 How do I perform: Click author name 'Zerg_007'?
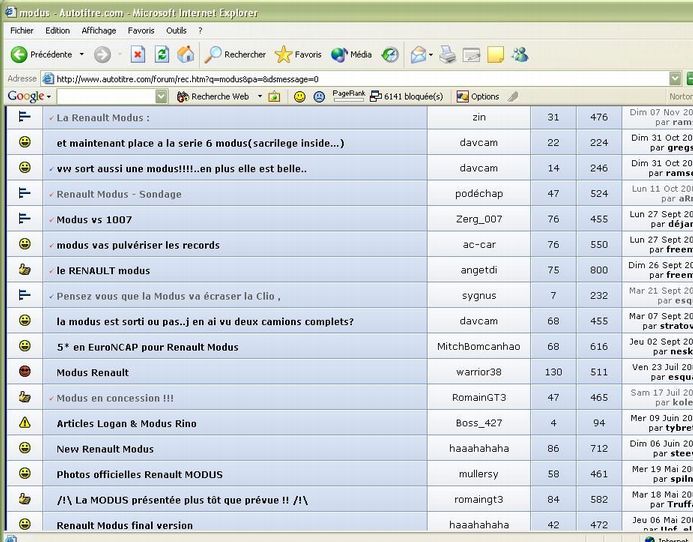479,219
